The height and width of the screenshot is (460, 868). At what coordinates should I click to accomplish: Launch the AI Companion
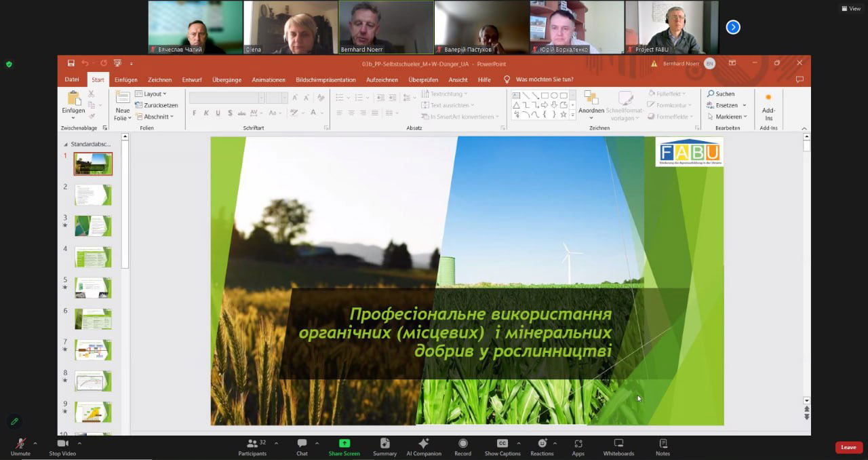click(x=424, y=446)
